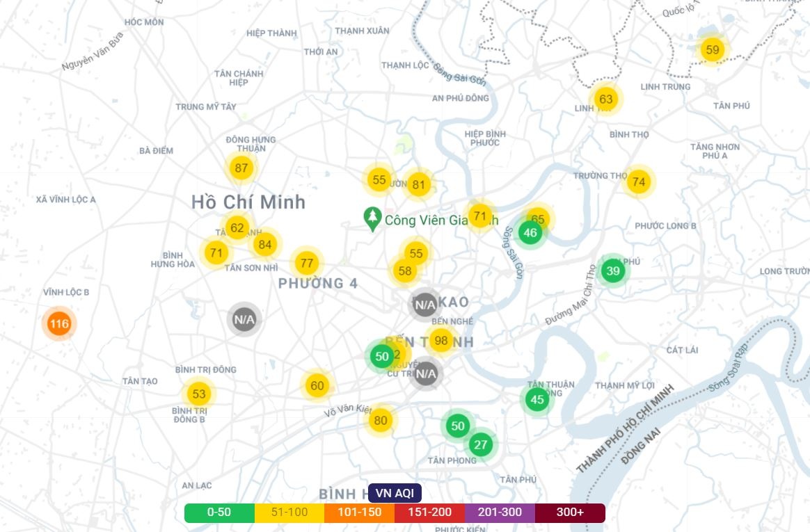Open the green 45 AQI marker

[x=537, y=399]
